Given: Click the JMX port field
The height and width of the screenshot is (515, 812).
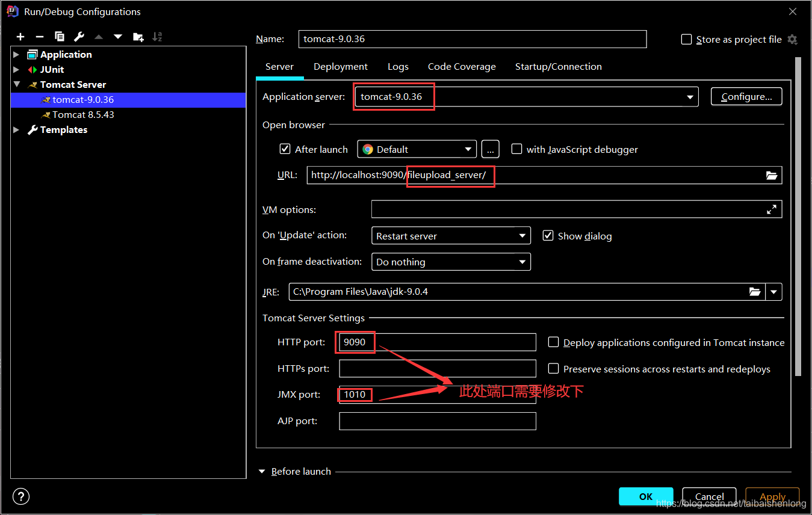Looking at the screenshot, I should click(x=438, y=395).
